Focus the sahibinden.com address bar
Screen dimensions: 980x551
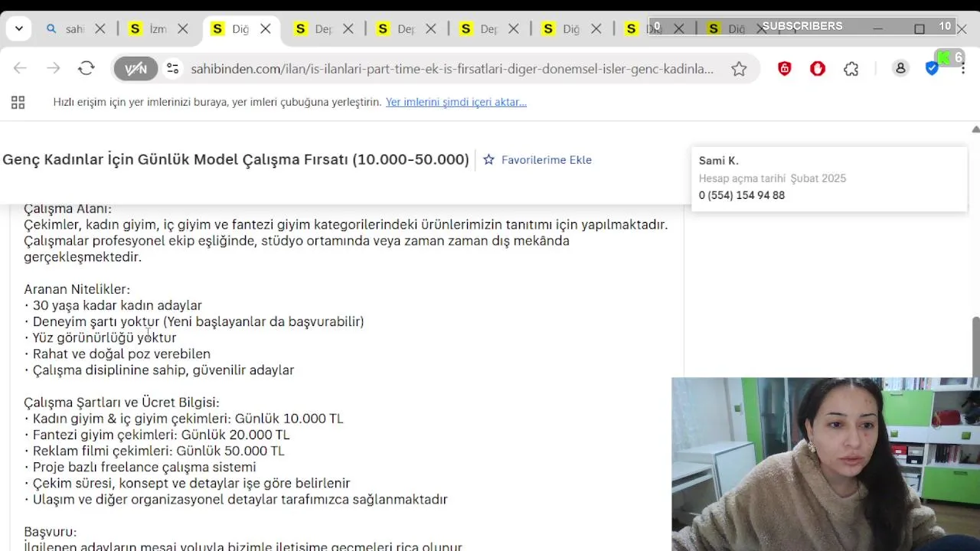452,69
